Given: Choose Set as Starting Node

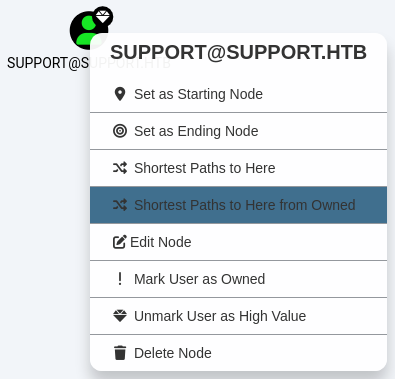Looking at the screenshot, I should click(x=238, y=94).
